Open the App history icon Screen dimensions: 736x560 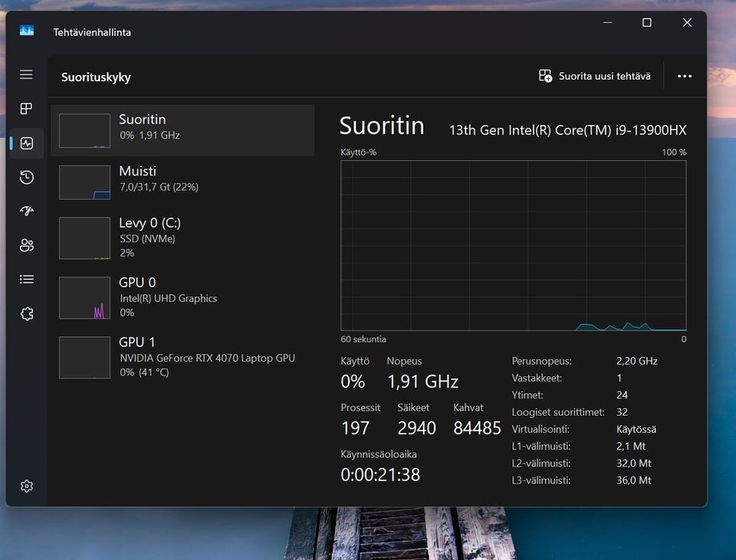tap(27, 178)
